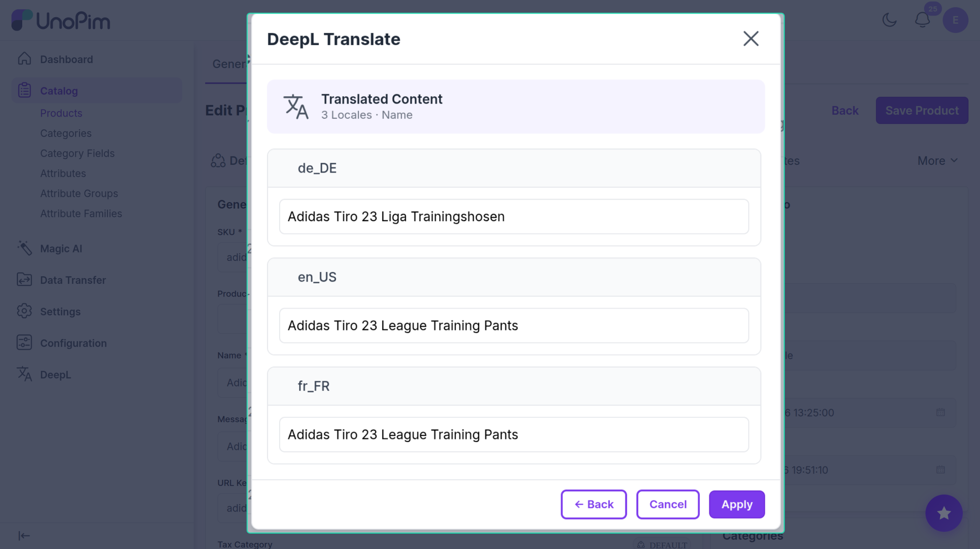Image resolution: width=980 pixels, height=549 pixels.
Task: Open the Catalog menu section
Action: pos(97,91)
